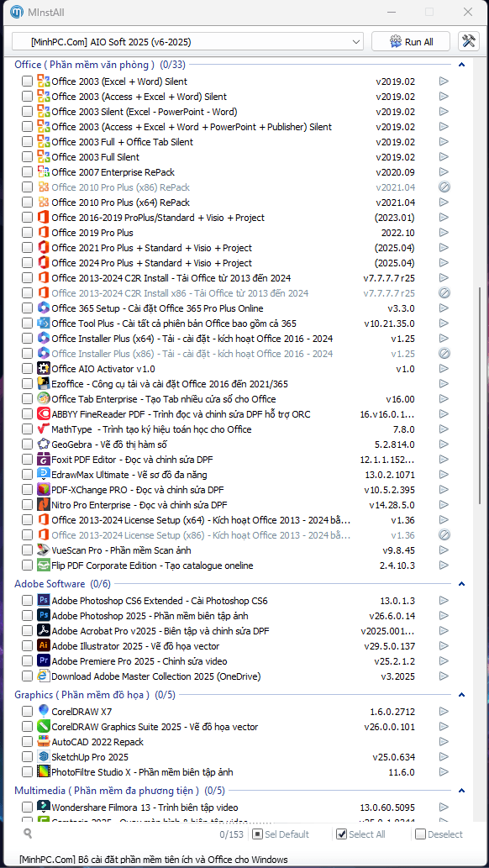The width and height of the screenshot is (489, 868).
Task: Click the Office AIO Activator gear icon
Action: (43, 368)
